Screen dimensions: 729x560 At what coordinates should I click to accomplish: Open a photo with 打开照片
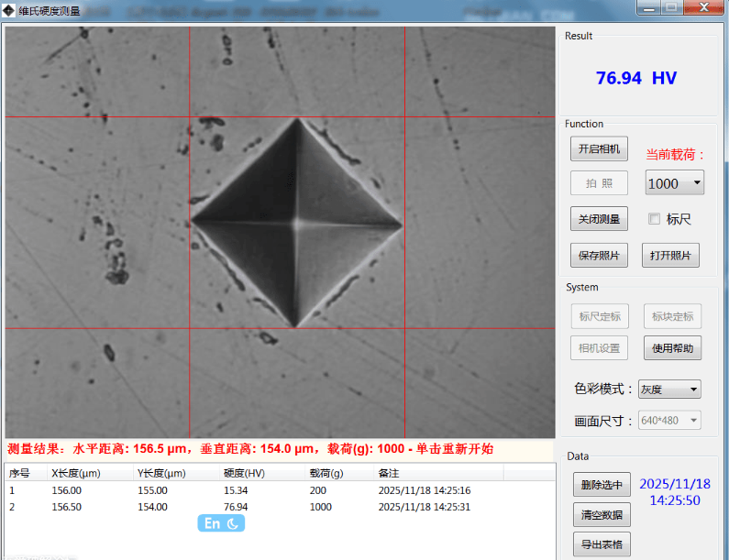(671, 256)
